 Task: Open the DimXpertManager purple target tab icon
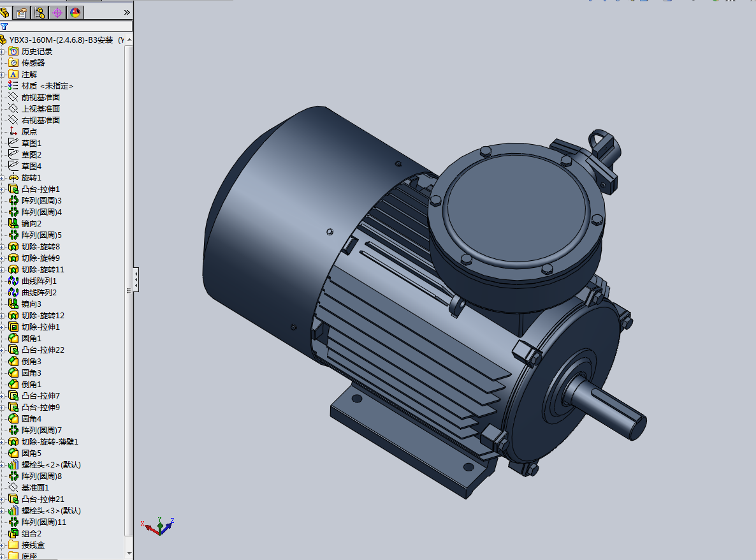click(x=57, y=12)
